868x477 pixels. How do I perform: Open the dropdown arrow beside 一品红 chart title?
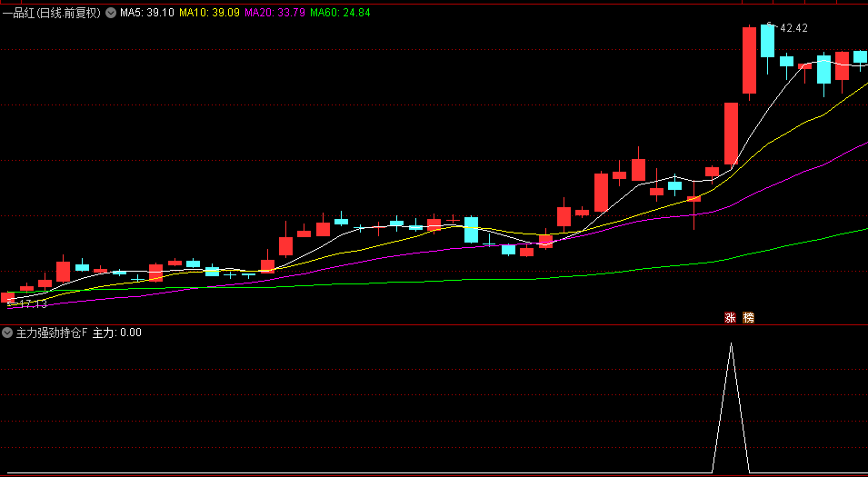(x=111, y=12)
